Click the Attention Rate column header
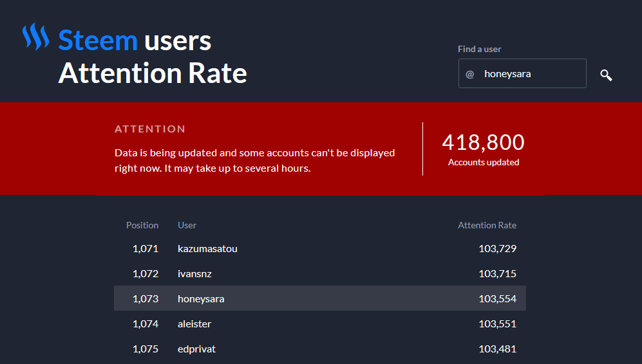642x364 pixels. 487,225
